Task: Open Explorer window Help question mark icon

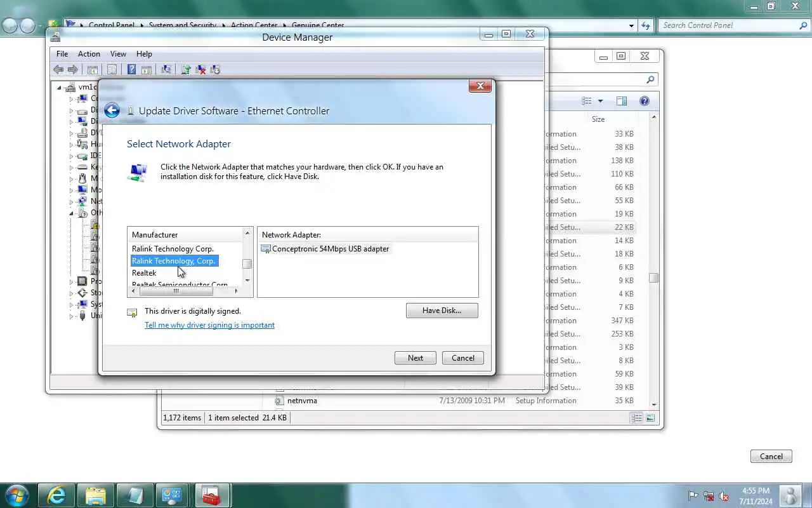Action: pos(645,101)
